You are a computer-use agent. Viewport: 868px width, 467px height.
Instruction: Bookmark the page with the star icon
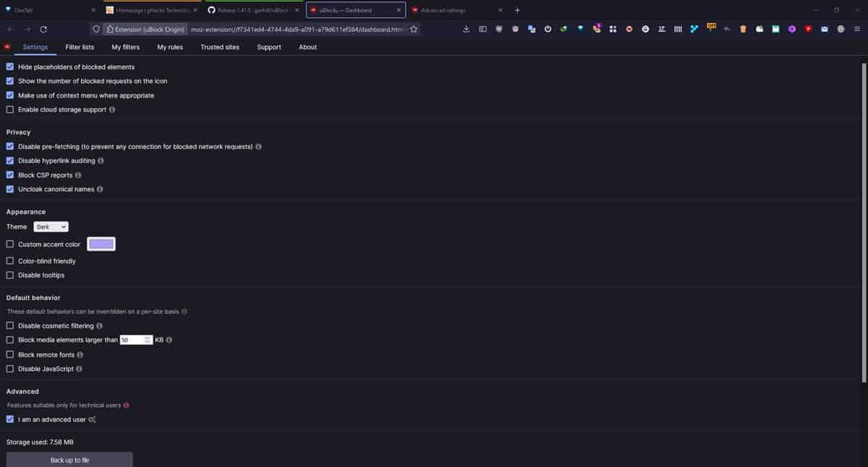(x=413, y=30)
